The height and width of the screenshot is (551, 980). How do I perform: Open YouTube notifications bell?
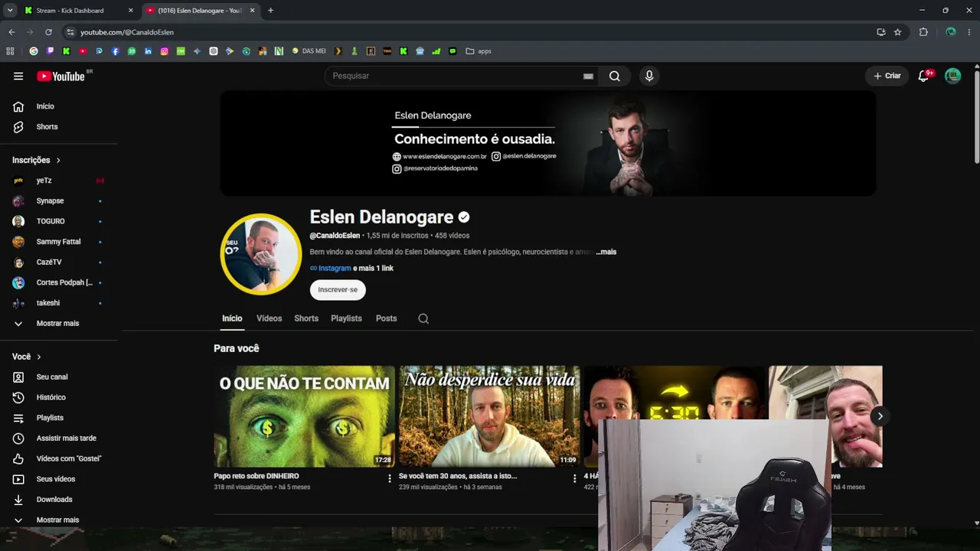(x=923, y=76)
